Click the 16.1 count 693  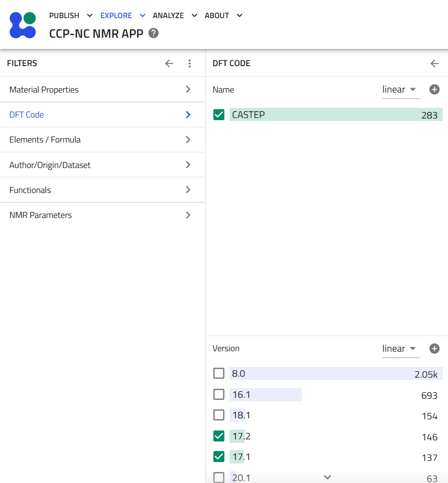pyautogui.click(x=429, y=395)
